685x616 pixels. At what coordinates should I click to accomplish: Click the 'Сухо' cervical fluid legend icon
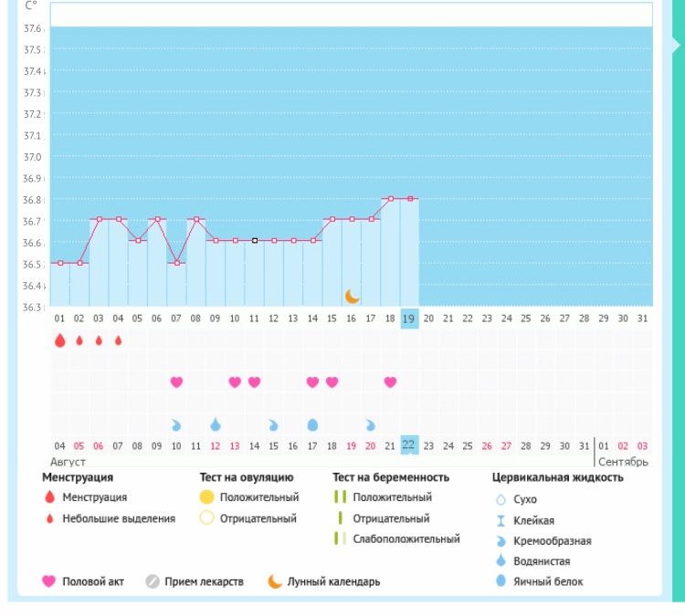pyautogui.click(x=501, y=500)
